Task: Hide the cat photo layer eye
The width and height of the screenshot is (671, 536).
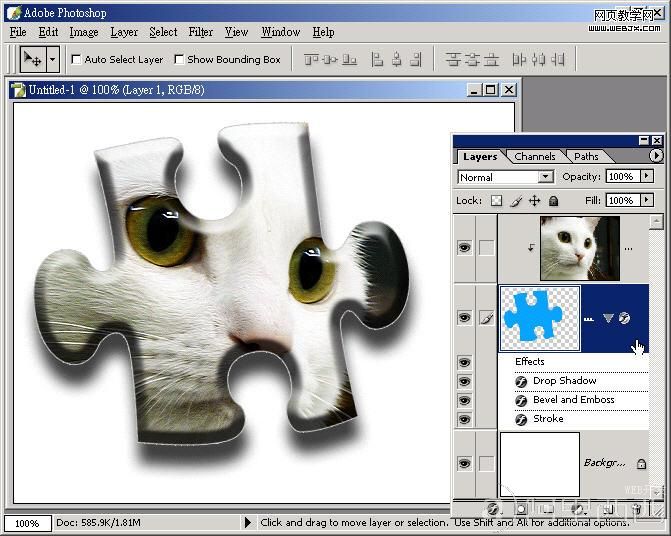Action: [x=464, y=248]
